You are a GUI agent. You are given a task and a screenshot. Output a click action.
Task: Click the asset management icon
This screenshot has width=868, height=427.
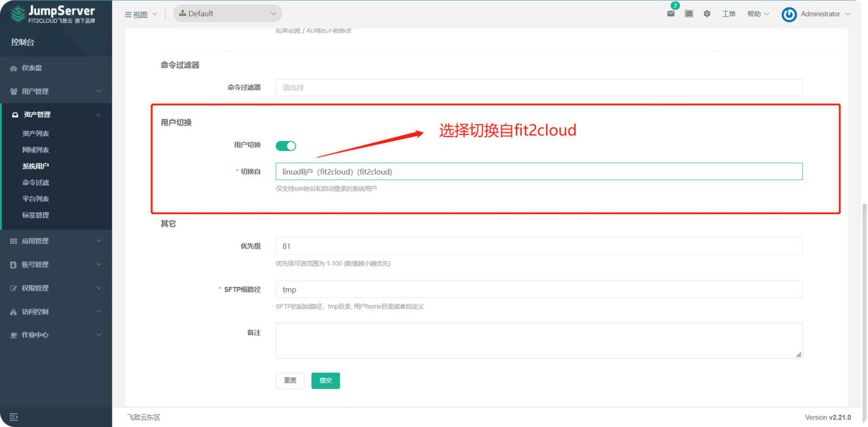(15, 115)
